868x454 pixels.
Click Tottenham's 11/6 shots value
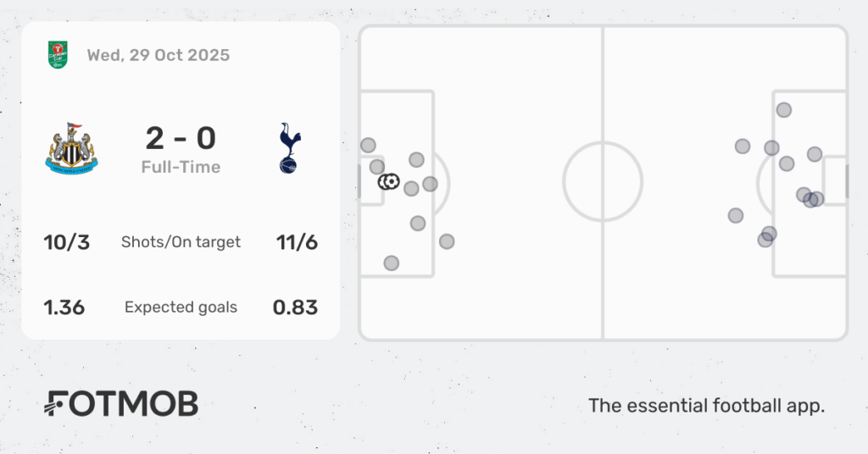pos(297,242)
